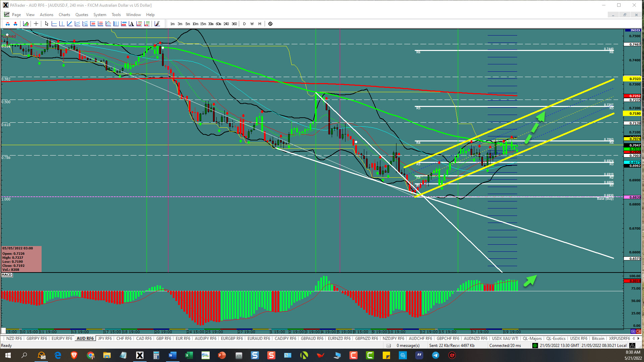
Task: Click the crosshair cursor tool
Action: (36, 24)
